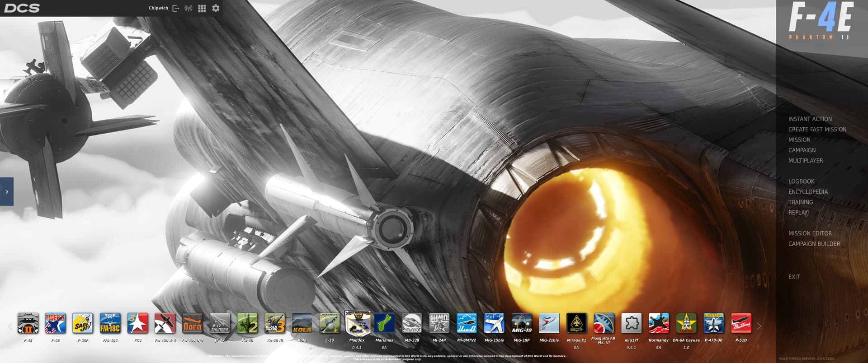This screenshot has height=363, width=868.
Task: Select the Ka-50 Black Shark 2 icon
Action: coord(247,323)
